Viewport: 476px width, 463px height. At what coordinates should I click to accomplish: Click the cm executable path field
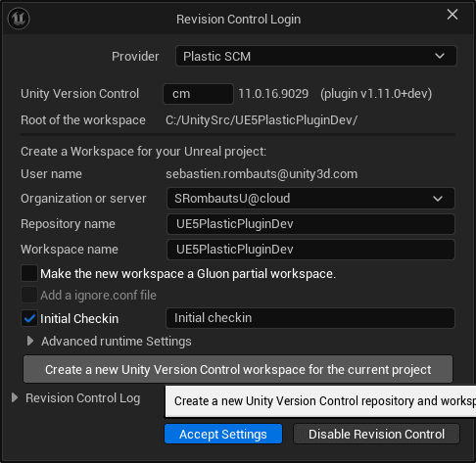pos(198,94)
